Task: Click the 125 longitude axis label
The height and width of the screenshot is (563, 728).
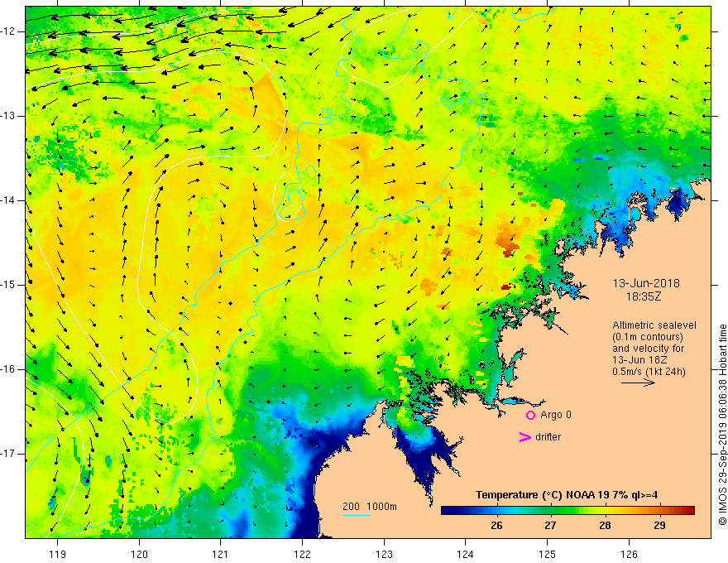Action: tap(548, 554)
